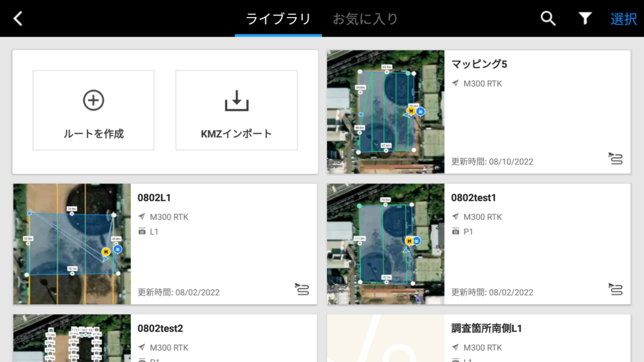Viewport: 644px width, 362px height.
Task: Click the KMZ import download icon
Action: point(236,101)
